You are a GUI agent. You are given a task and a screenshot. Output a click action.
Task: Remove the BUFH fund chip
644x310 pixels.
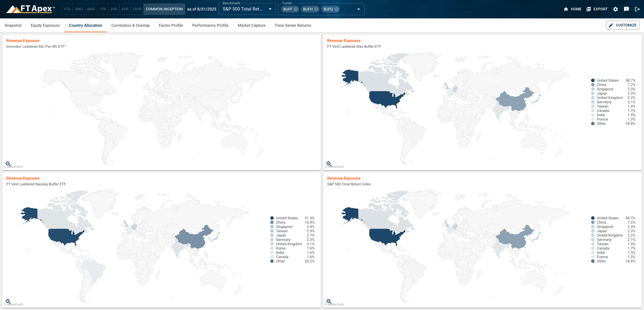[316, 9]
